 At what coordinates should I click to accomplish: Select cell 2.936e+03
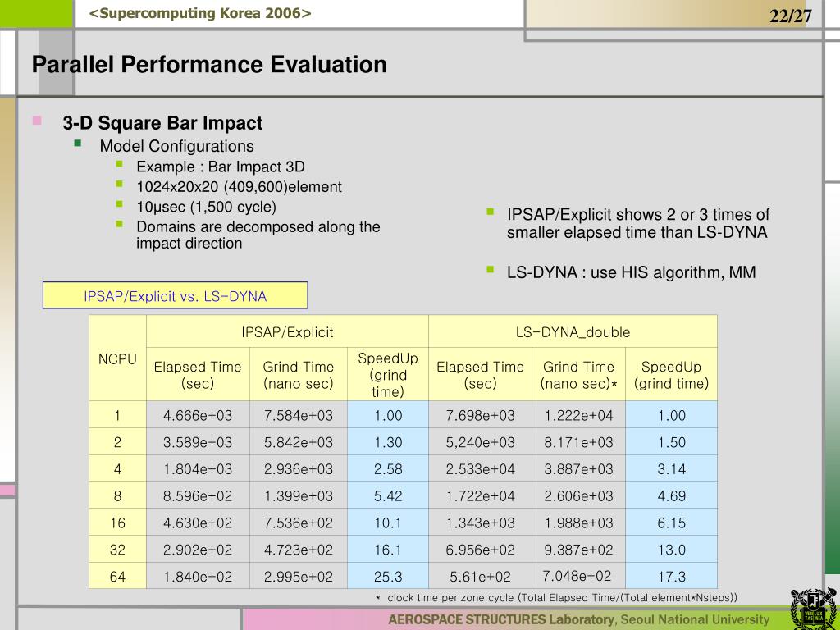[299, 468]
